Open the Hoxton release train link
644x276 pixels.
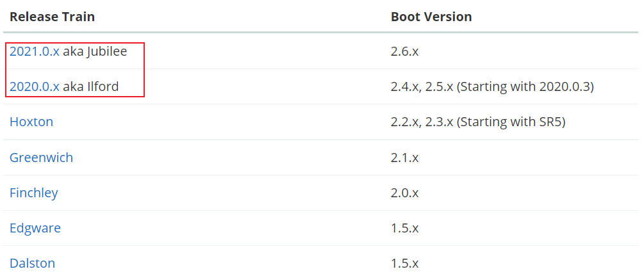[x=31, y=122]
